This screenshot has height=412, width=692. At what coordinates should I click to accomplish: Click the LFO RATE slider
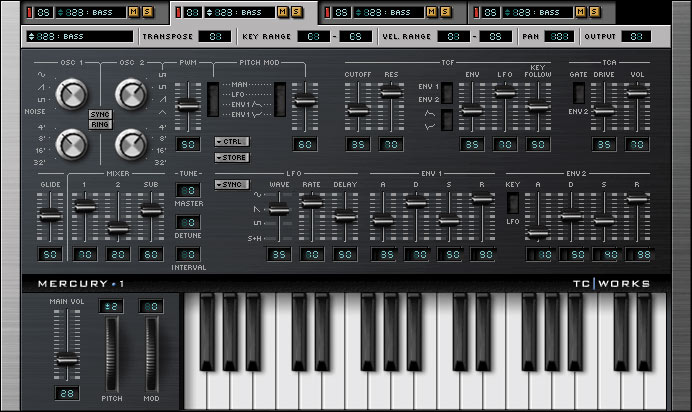tap(312, 217)
